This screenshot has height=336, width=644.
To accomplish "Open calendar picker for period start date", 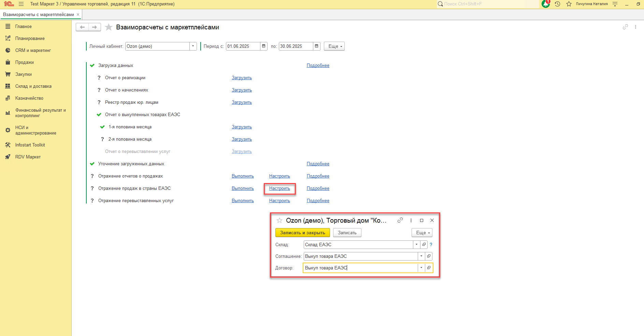I will tap(263, 46).
